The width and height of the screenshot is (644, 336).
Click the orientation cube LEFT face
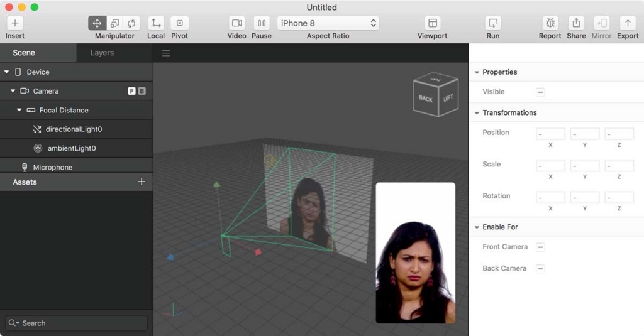coord(448,97)
